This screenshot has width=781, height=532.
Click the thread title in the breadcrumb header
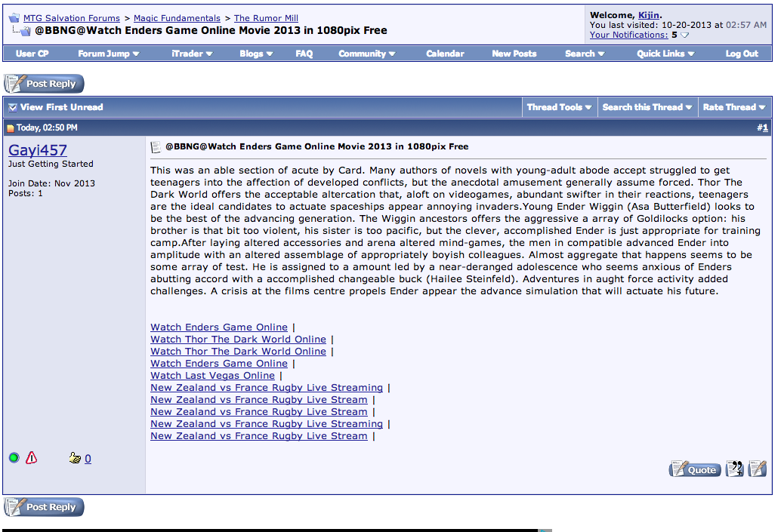[211, 30]
